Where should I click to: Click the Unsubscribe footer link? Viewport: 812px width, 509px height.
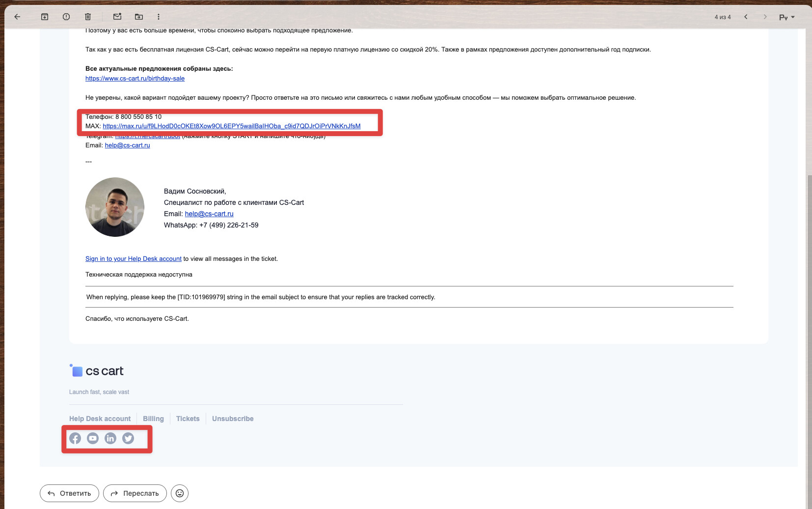coord(233,419)
